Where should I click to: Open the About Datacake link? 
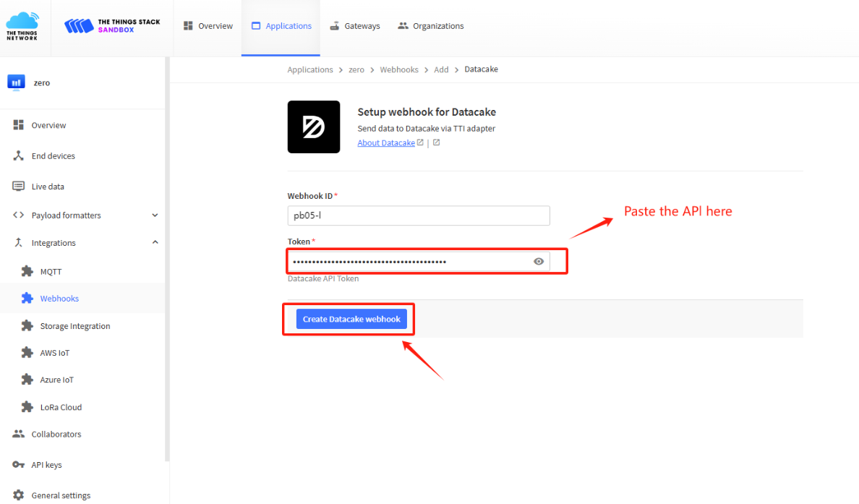(x=386, y=142)
